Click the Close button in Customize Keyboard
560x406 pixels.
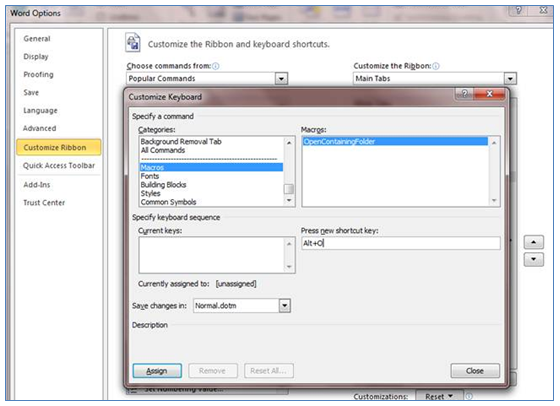[x=475, y=371]
